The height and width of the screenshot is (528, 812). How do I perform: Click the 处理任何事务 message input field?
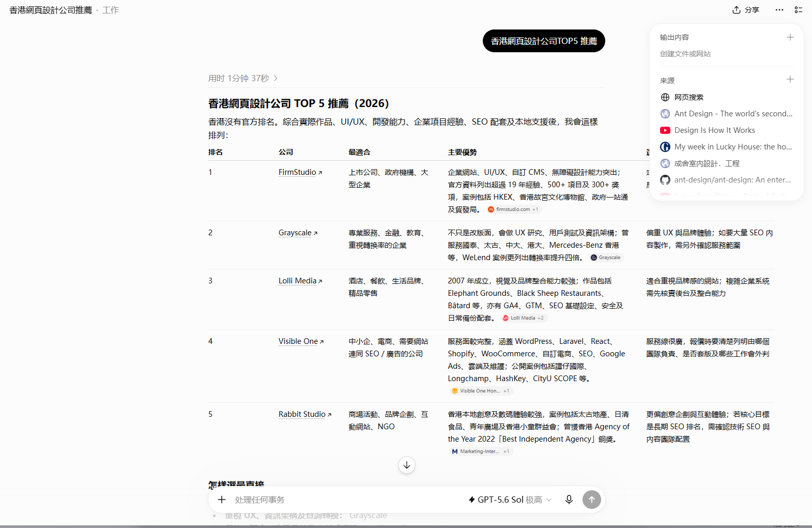(346, 500)
